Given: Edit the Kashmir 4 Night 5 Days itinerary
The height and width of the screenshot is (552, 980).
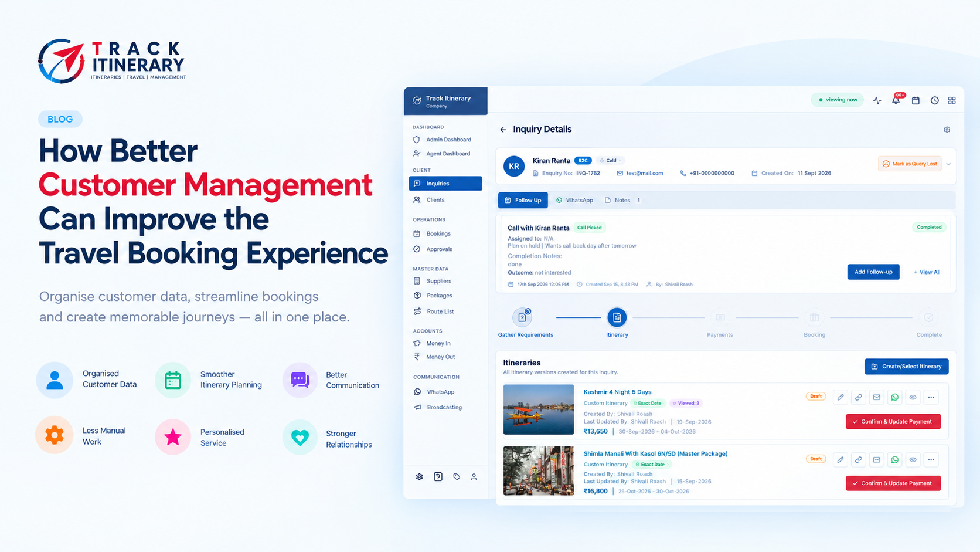Looking at the screenshot, I should (x=841, y=397).
